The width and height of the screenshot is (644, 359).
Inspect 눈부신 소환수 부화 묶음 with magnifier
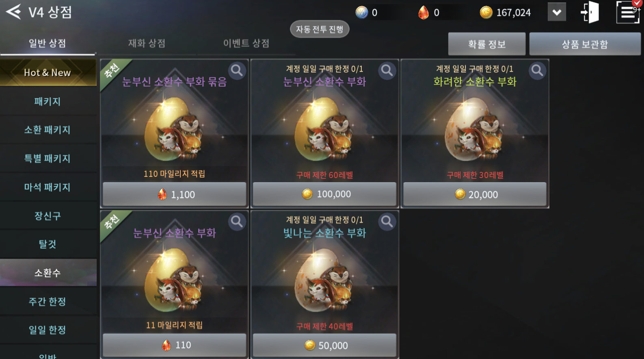pyautogui.click(x=237, y=71)
